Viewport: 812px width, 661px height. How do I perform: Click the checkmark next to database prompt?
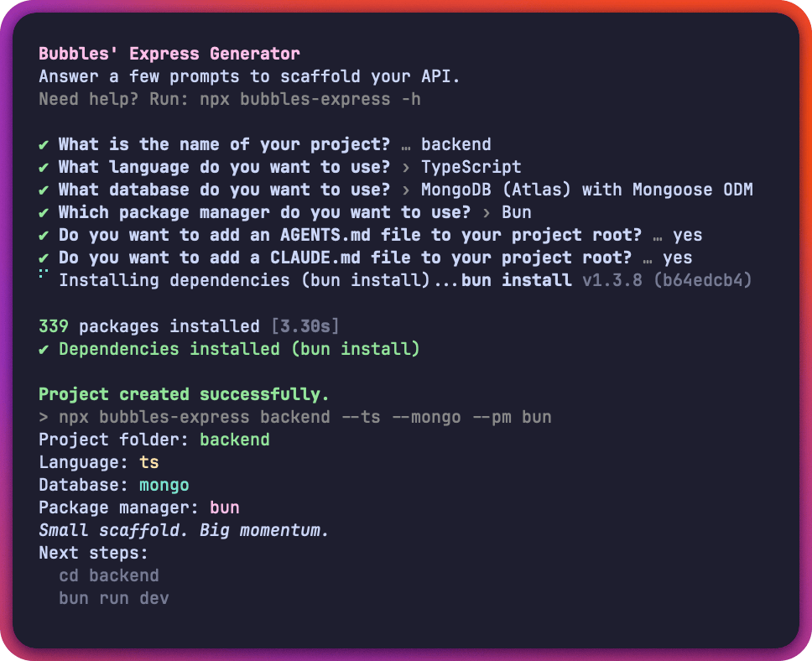tap(44, 190)
